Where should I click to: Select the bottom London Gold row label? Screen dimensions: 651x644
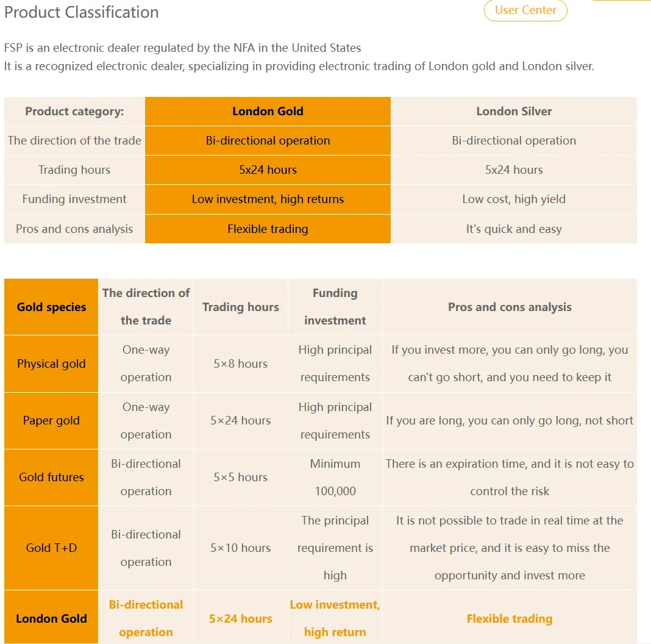pyautogui.click(x=51, y=618)
